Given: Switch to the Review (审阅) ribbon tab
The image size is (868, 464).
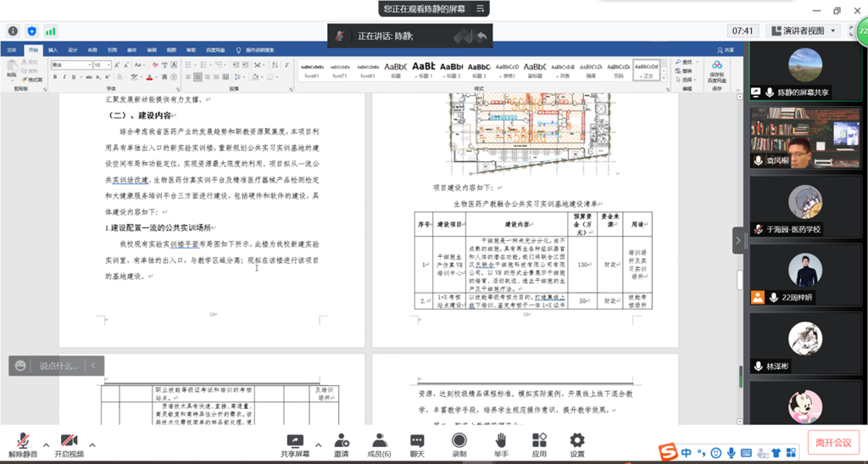Looking at the screenshot, I should point(152,50).
